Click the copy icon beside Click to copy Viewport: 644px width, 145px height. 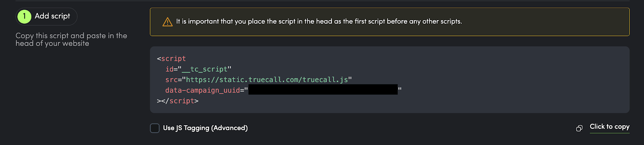579,128
